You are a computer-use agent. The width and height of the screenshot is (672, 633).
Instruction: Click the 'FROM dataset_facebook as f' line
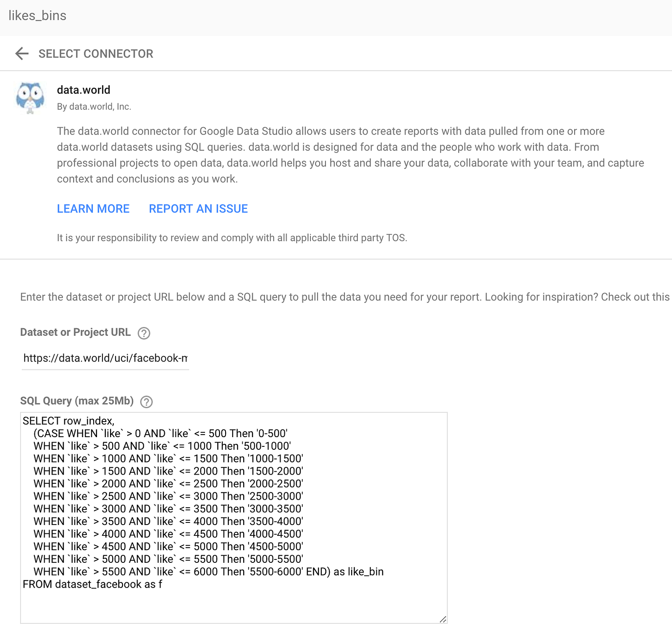coord(92,584)
